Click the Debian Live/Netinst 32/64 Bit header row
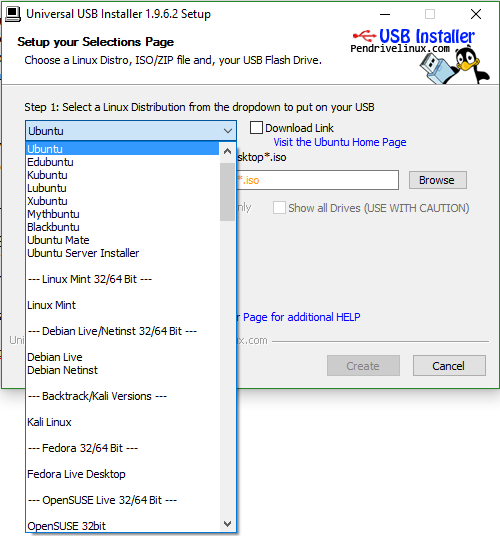Screen dimensions: 500x536 coord(122,331)
